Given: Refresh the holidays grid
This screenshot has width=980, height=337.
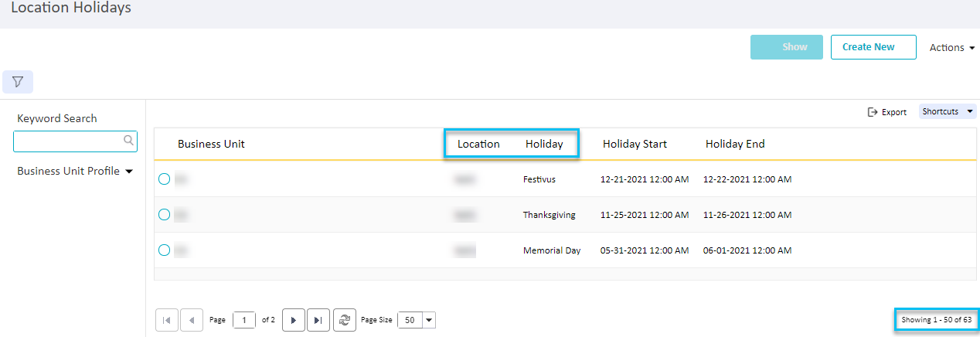Looking at the screenshot, I should coord(345,320).
